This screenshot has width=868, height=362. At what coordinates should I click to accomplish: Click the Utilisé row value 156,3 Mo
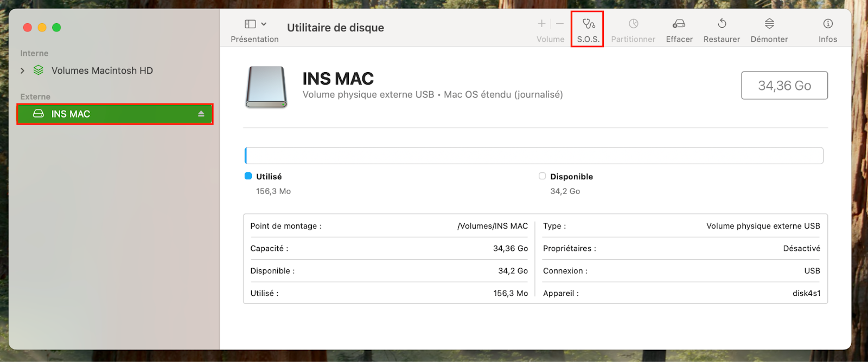[x=510, y=293]
